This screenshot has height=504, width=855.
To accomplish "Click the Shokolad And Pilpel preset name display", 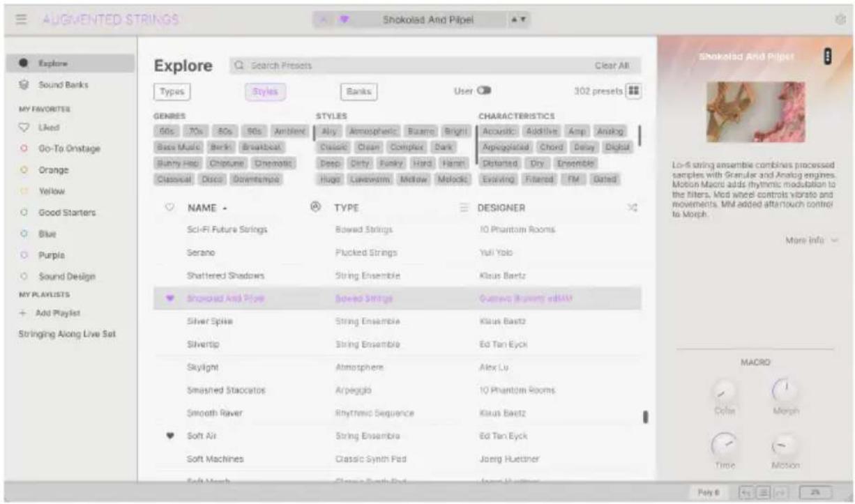I will tap(428, 20).
